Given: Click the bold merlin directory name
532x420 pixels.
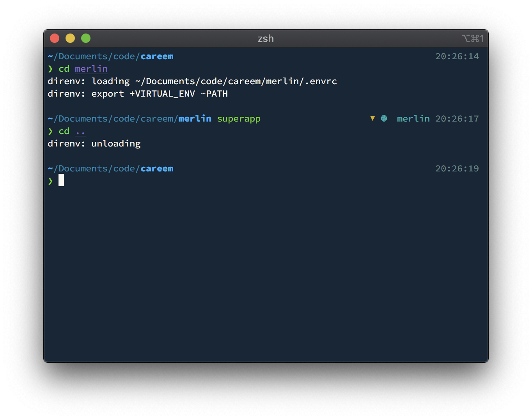Looking at the screenshot, I should (195, 118).
